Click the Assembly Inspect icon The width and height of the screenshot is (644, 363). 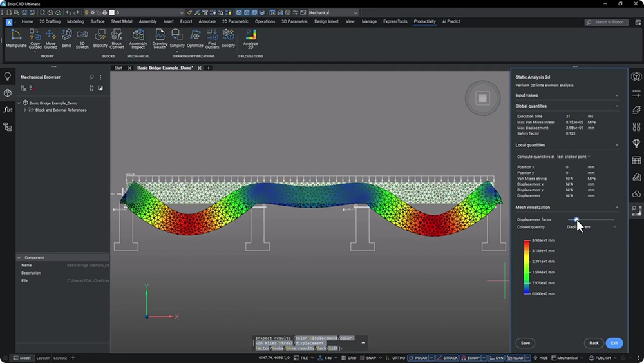[138, 35]
